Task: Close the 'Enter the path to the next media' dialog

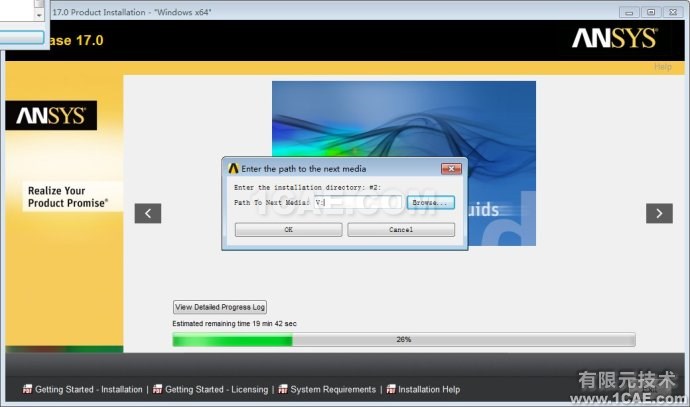Action: tap(451, 169)
